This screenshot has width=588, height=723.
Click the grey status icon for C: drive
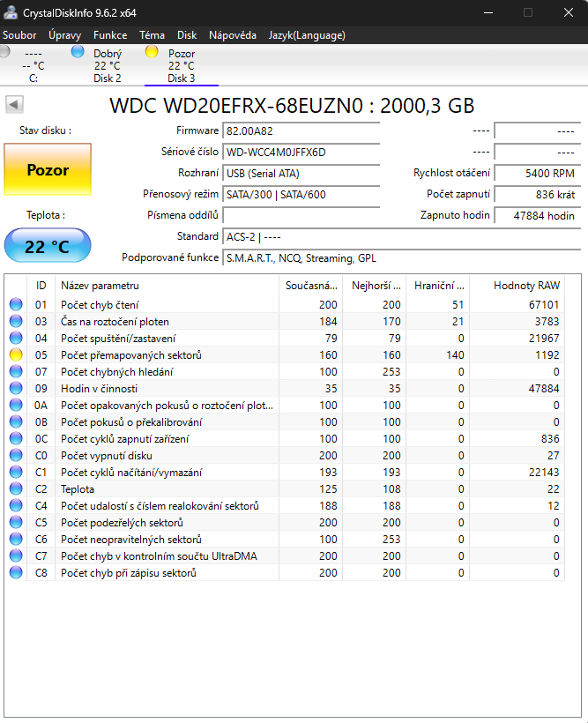[4, 51]
